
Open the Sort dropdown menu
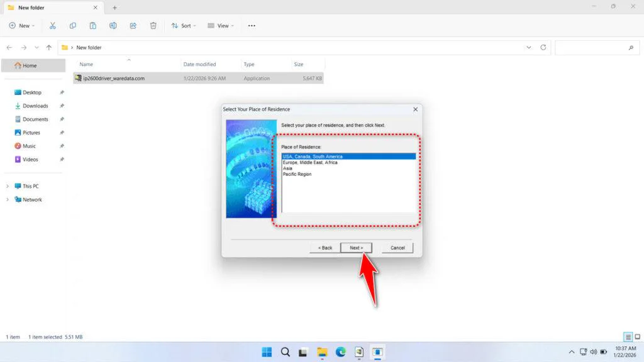pos(184,26)
